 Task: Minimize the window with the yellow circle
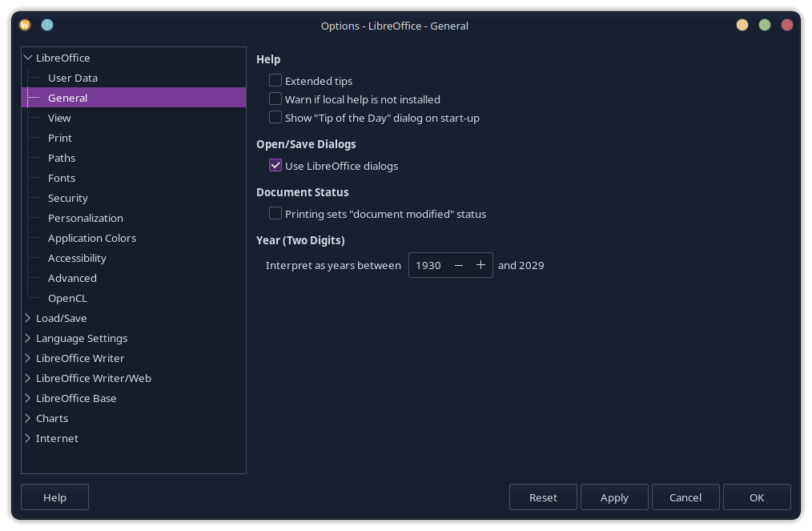click(x=742, y=25)
